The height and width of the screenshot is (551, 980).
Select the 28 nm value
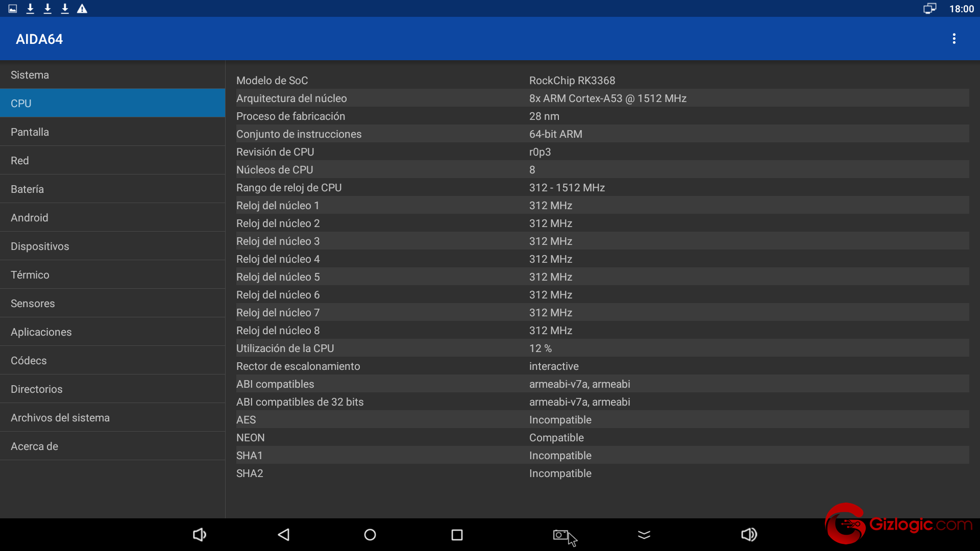click(544, 116)
